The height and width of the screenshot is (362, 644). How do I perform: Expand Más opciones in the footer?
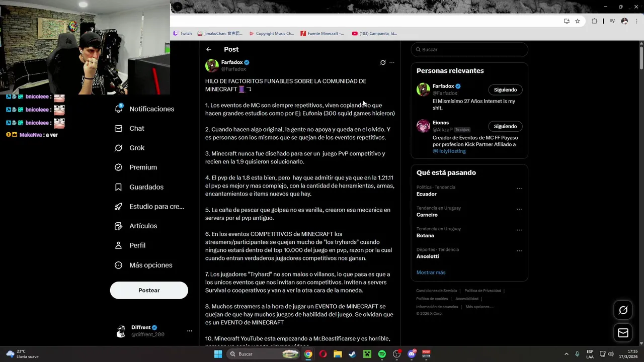[479, 307]
